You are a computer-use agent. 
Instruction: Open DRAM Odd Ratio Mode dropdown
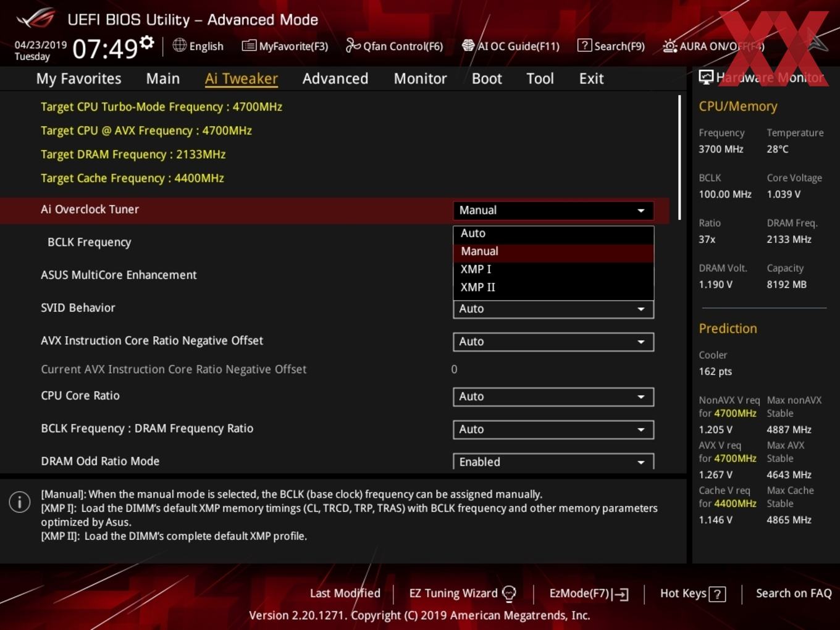(x=553, y=461)
